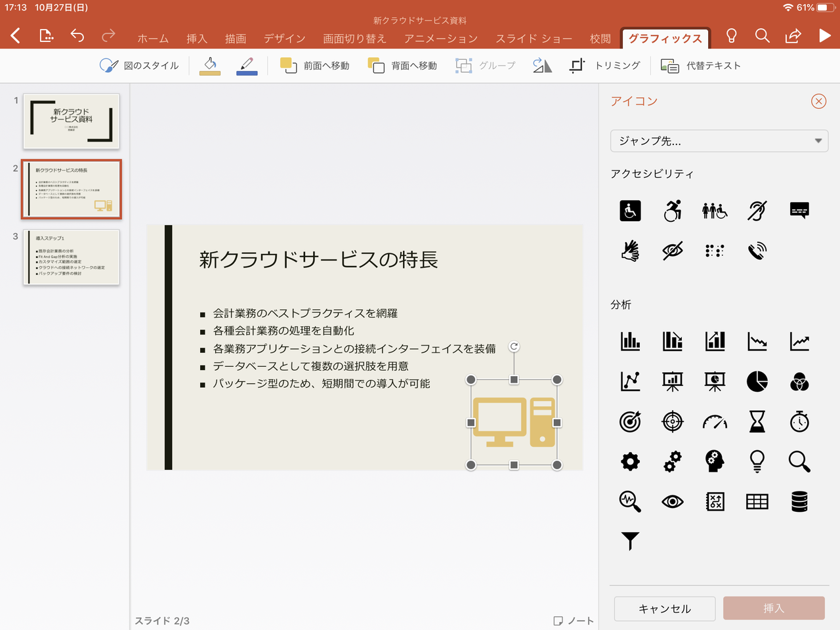Select the downward trend line chart icon
The height and width of the screenshot is (630, 840).
[x=757, y=341]
